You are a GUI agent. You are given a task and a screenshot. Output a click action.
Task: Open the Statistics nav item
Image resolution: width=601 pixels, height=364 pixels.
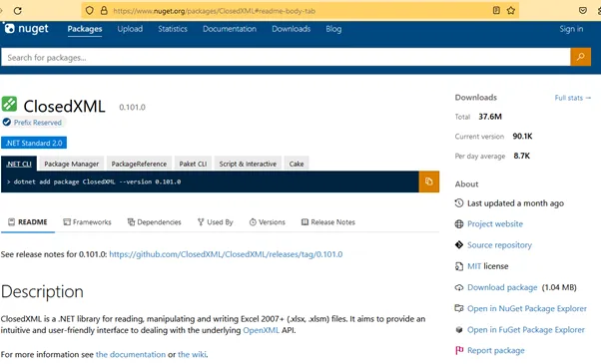click(x=173, y=29)
